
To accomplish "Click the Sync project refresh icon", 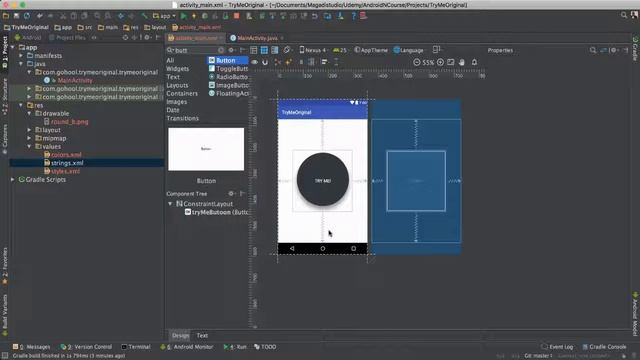I will point(27,16).
